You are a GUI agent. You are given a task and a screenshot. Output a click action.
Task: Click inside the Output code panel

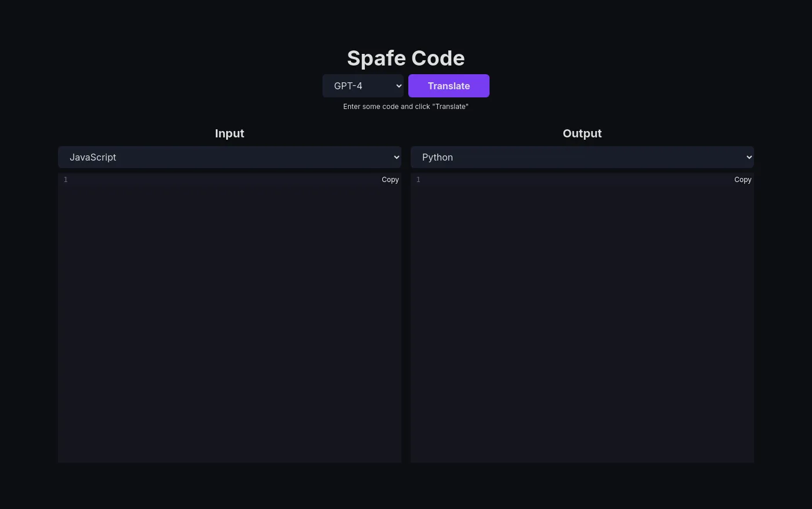582,318
